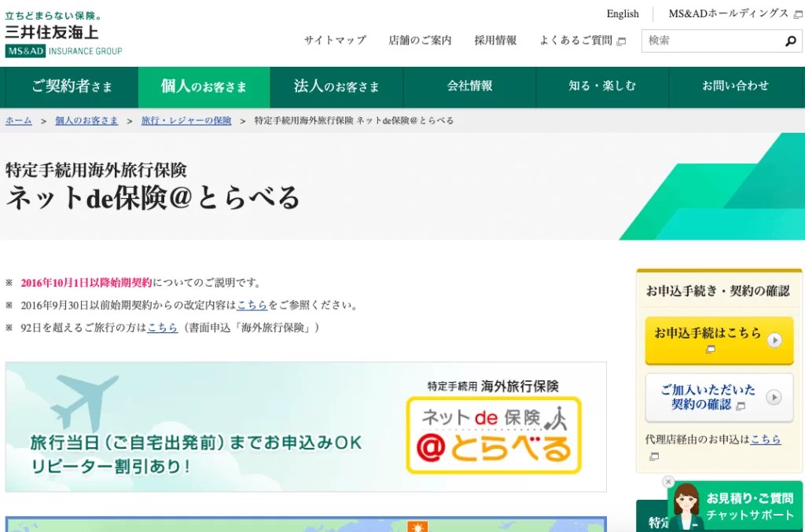Open the お問い合わせ tab
This screenshot has height=532, width=805.
click(x=735, y=86)
